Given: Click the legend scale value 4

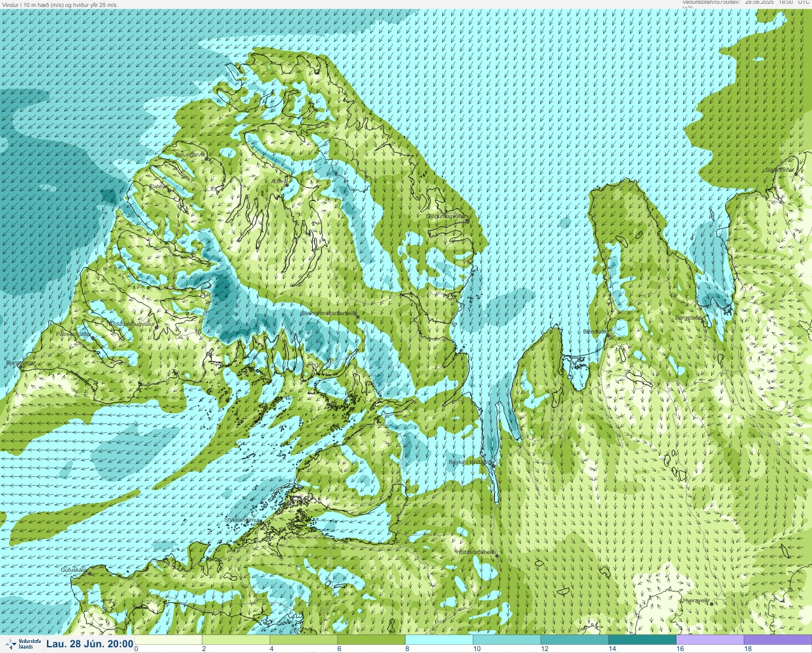Looking at the screenshot, I should tap(272, 649).
